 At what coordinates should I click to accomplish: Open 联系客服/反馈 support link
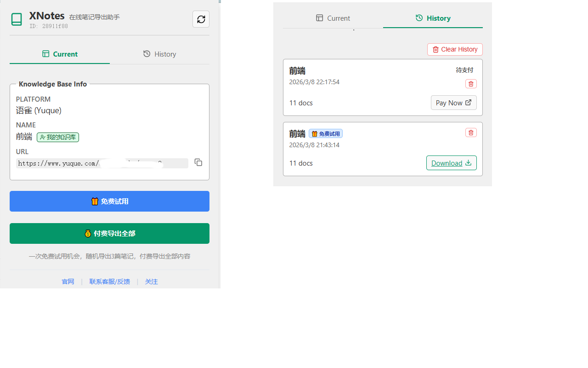[110, 282]
